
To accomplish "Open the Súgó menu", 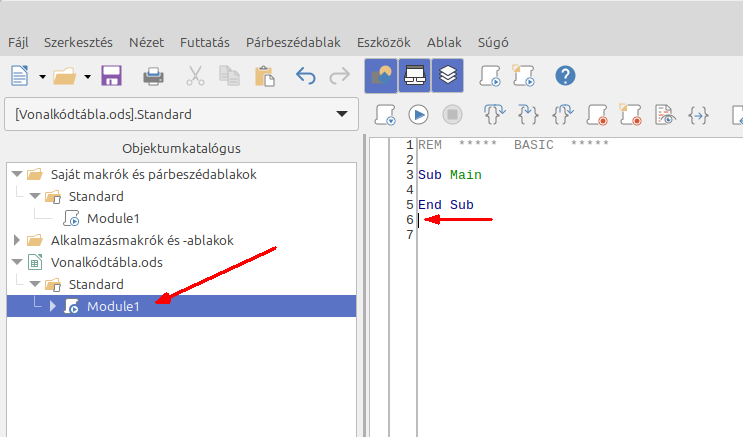I will [x=493, y=42].
